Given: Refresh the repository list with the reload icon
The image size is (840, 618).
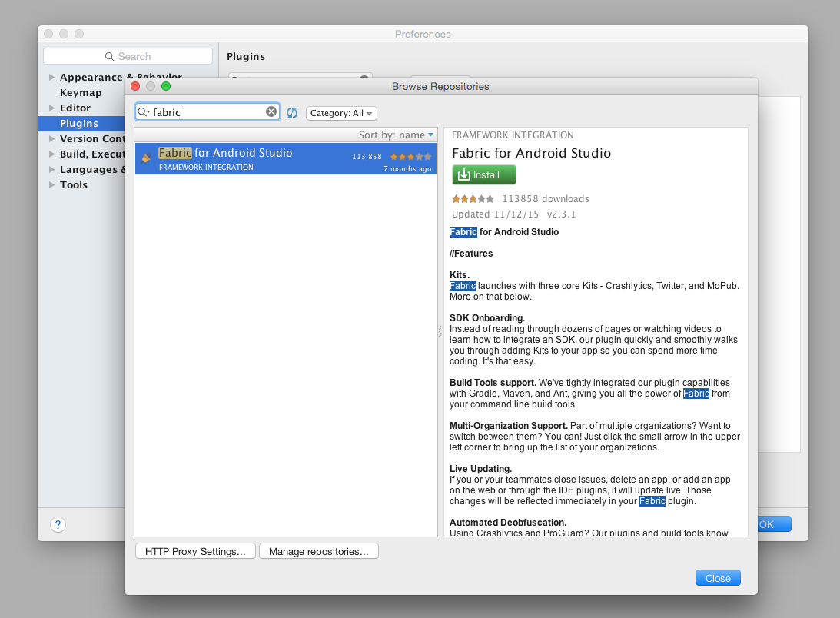Looking at the screenshot, I should click(x=292, y=112).
